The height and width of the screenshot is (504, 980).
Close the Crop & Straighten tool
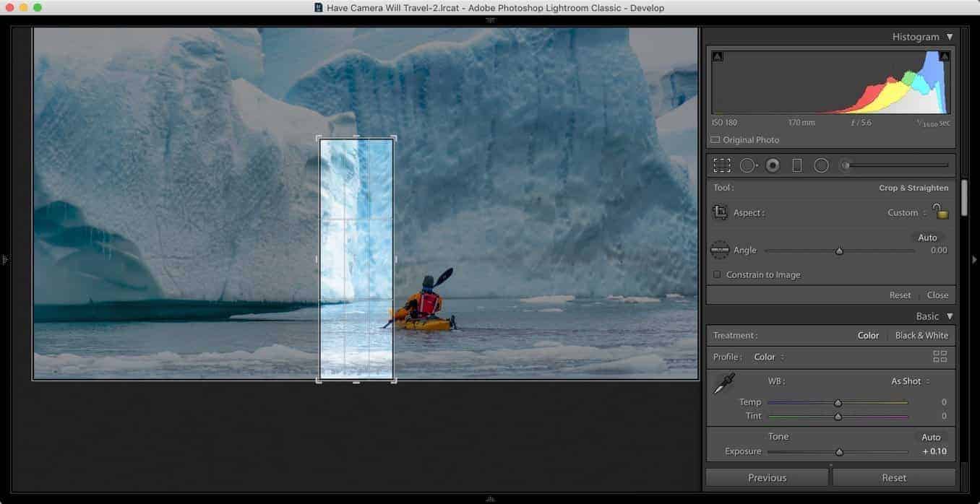(937, 295)
